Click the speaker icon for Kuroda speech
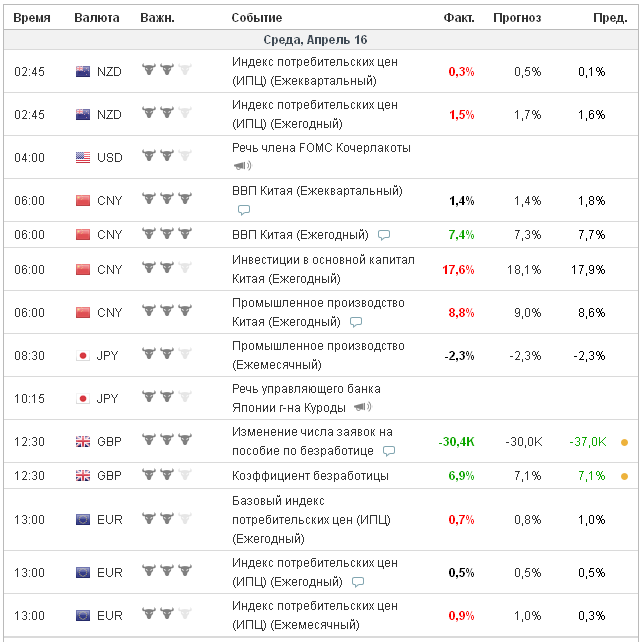 (x=362, y=407)
